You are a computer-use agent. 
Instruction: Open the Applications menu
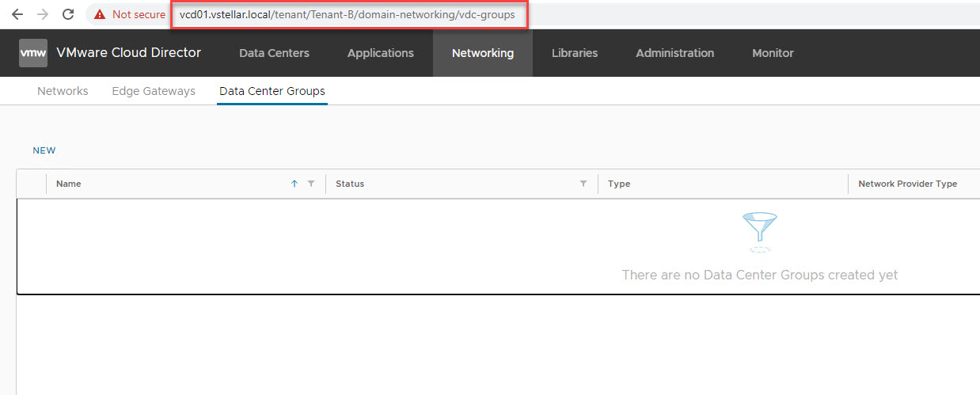pos(380,53)
